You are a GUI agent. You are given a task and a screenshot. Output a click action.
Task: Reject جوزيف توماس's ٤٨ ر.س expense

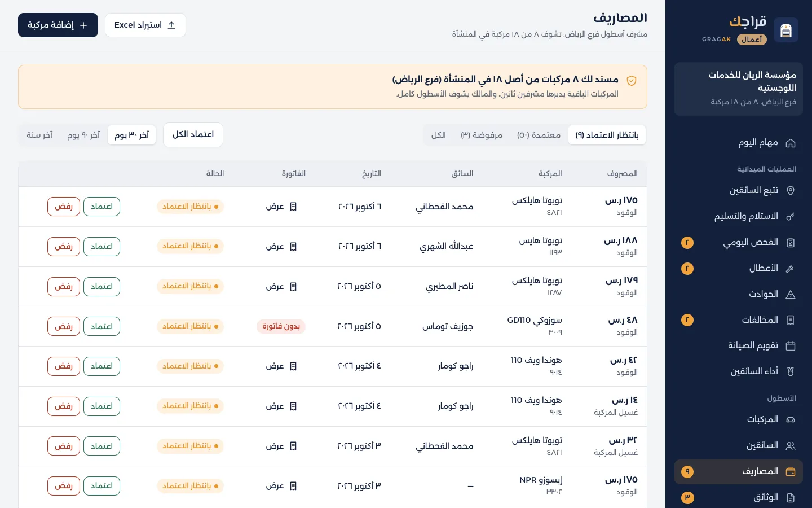click(64, 326)
